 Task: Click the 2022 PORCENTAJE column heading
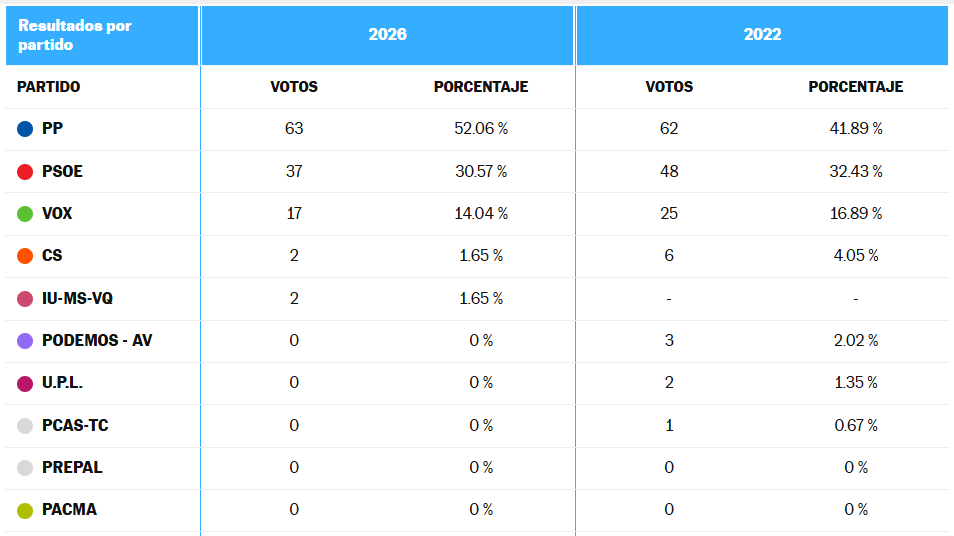pos(855,87)
